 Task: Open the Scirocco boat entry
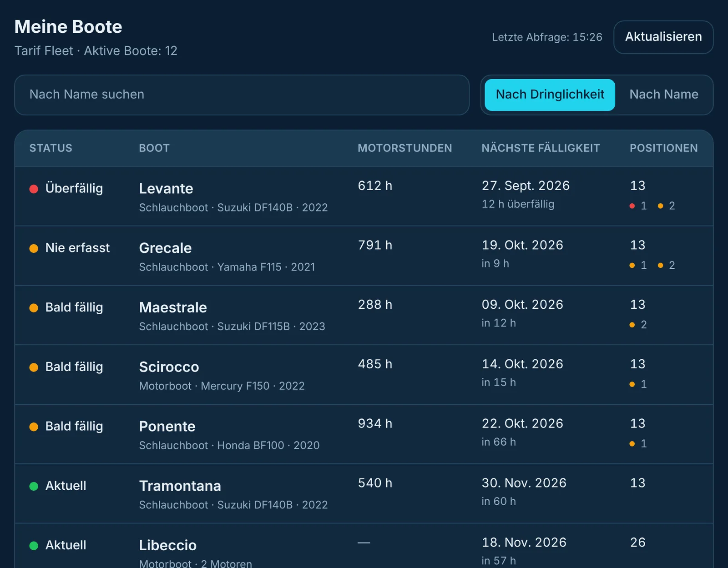click(364, 375)
